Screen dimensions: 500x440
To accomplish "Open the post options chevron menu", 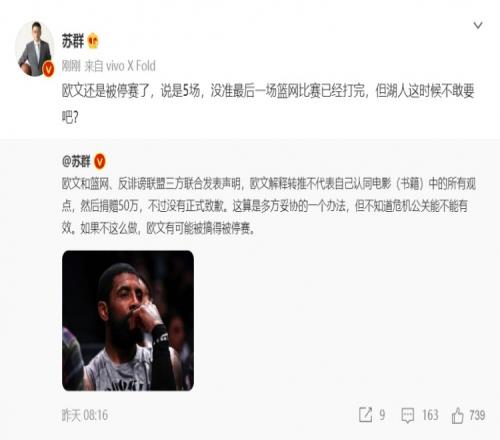I will click(x=478, y=25).
